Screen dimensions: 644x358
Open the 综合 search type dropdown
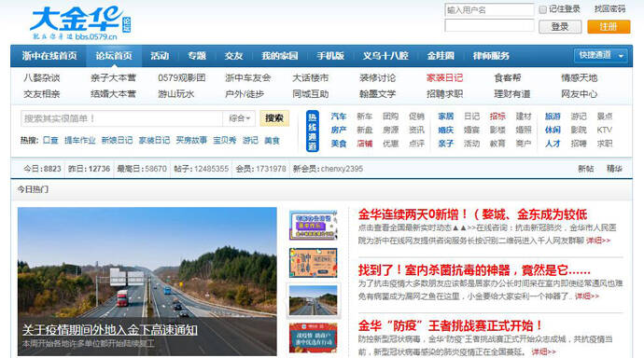pos(239,118)
